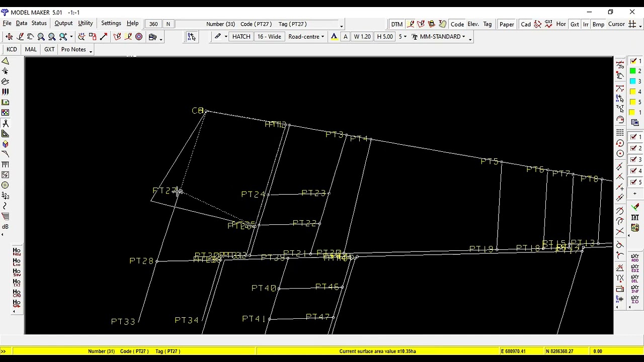Screen dimensions: 644x362
Task: Click the 16 - Wide line width button
Action: point(269,37)
